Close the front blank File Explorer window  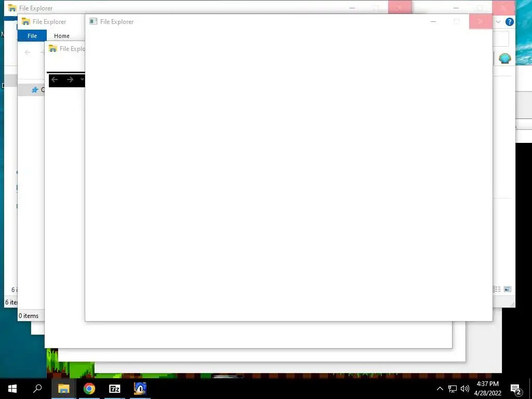coord(481,21)
